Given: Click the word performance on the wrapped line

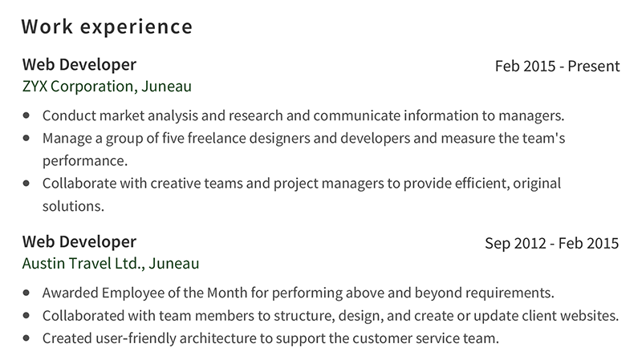Looking at the screenshot, I should [x=85, y=161].
